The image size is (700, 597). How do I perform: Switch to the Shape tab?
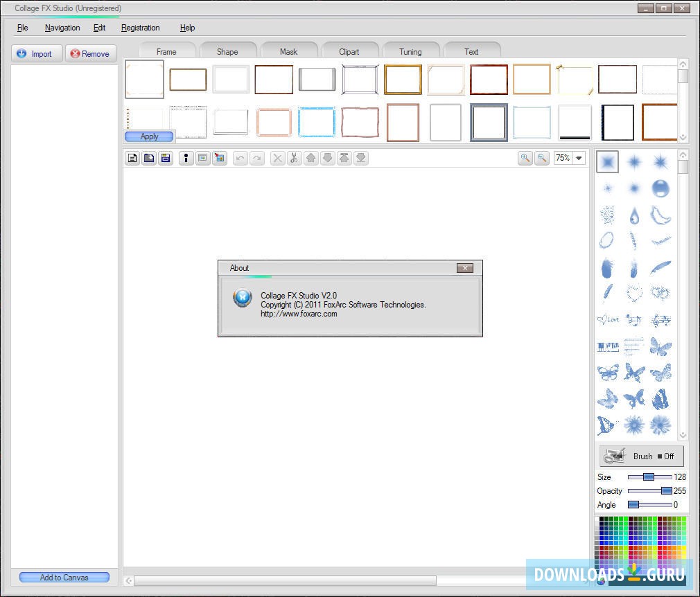coord(228,51)
